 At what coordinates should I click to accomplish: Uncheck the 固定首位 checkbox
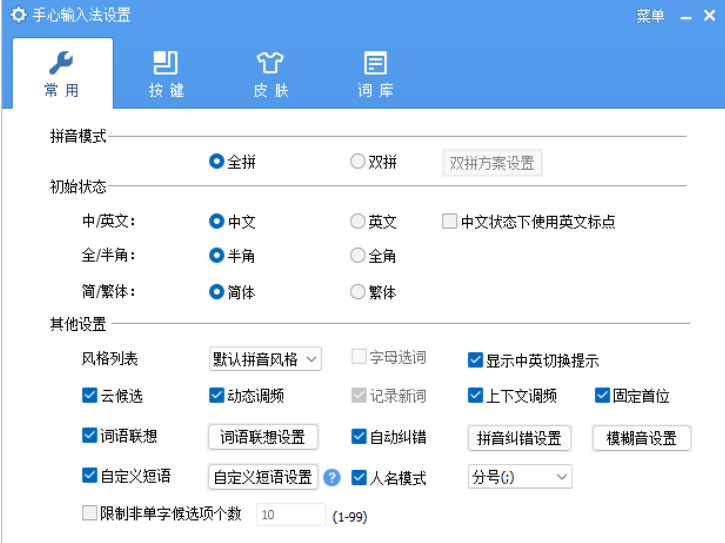(603, 396)
